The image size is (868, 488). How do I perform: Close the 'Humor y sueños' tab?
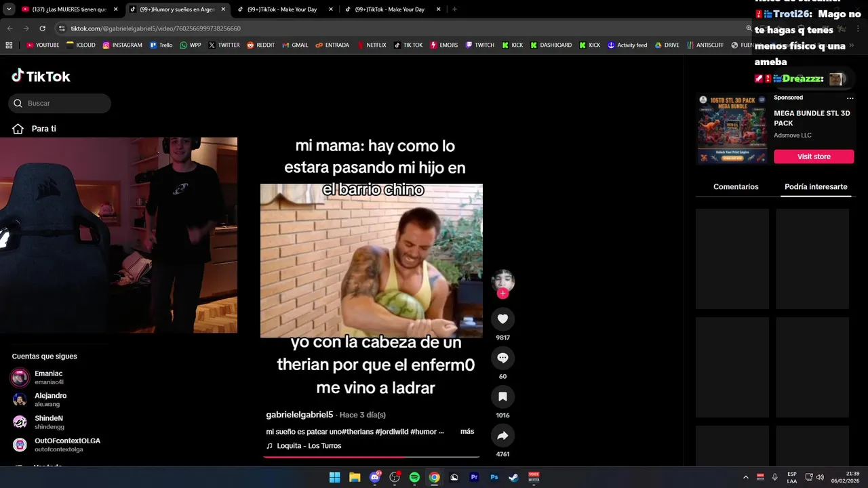pos(223,9)
